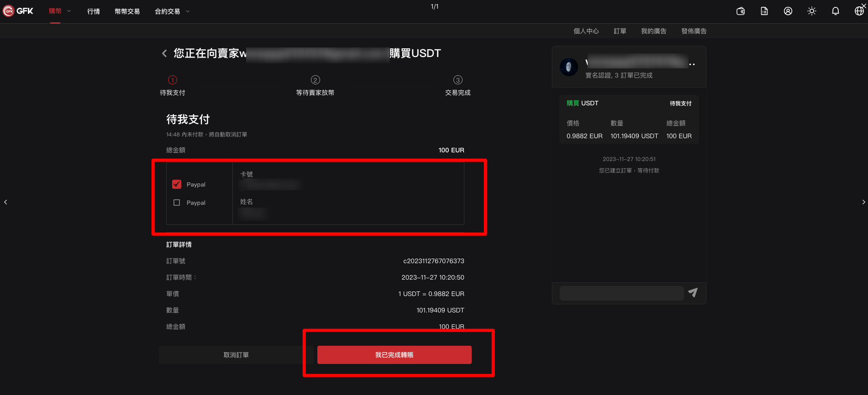Image resolution: width=868 pixels, height=395 pixels.
Task: Click the red 我已完成轉賬 button
Action: [395, 355]
